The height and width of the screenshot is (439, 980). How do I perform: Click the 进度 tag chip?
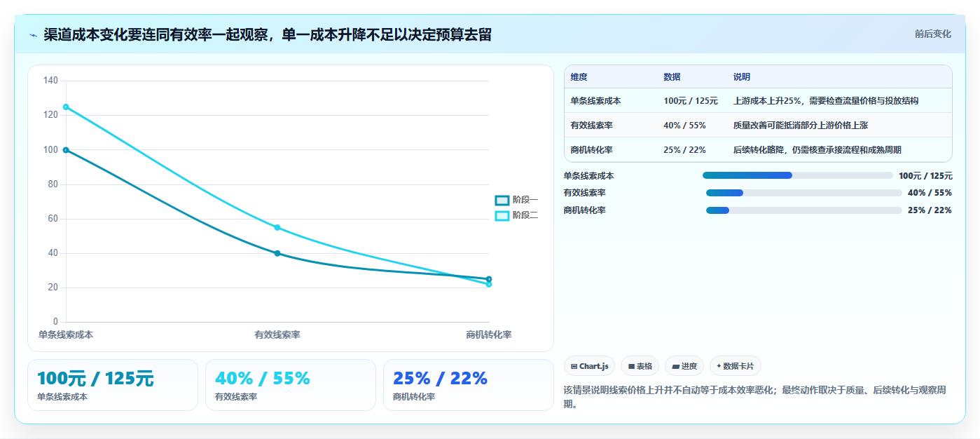684,366
